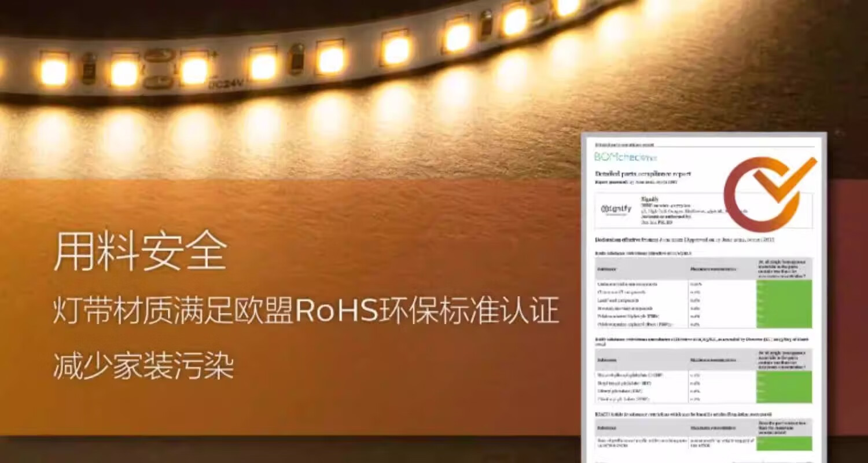Select the 用料安全 heading
The width and height of the screenshot is (868, 463).
click(x=140, y=253)
